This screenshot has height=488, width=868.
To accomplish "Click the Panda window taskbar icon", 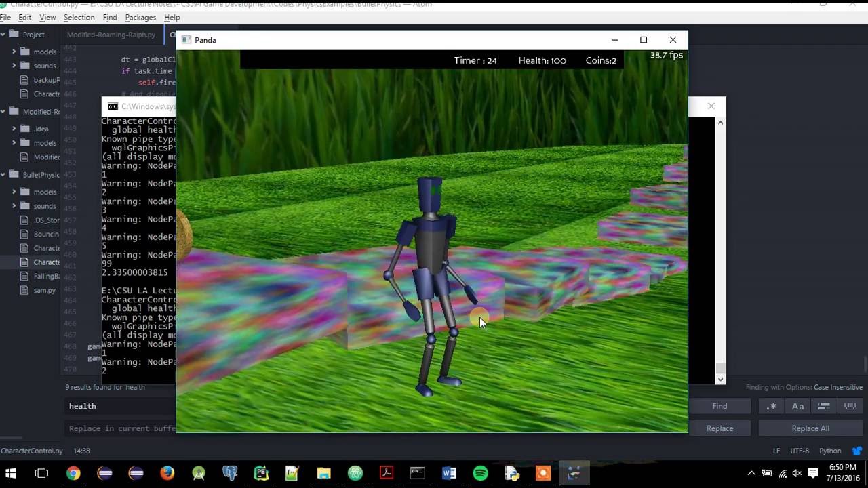I will pos(574,473).
